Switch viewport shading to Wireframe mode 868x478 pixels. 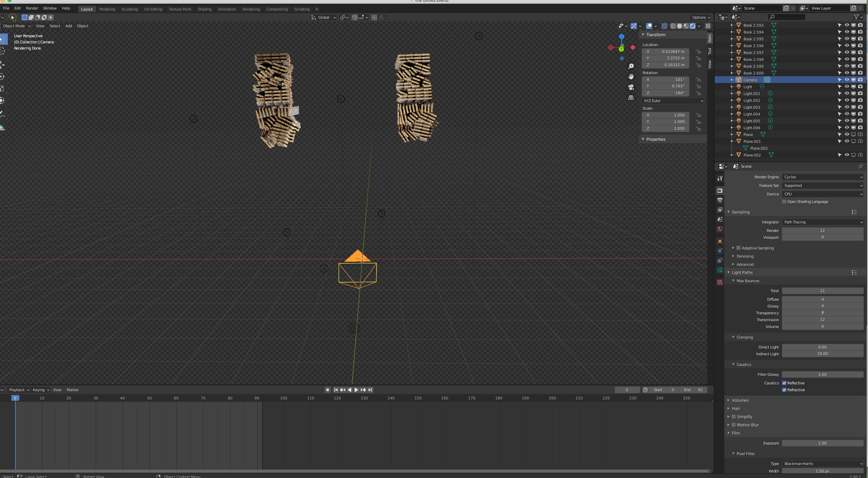pos(673,26)
